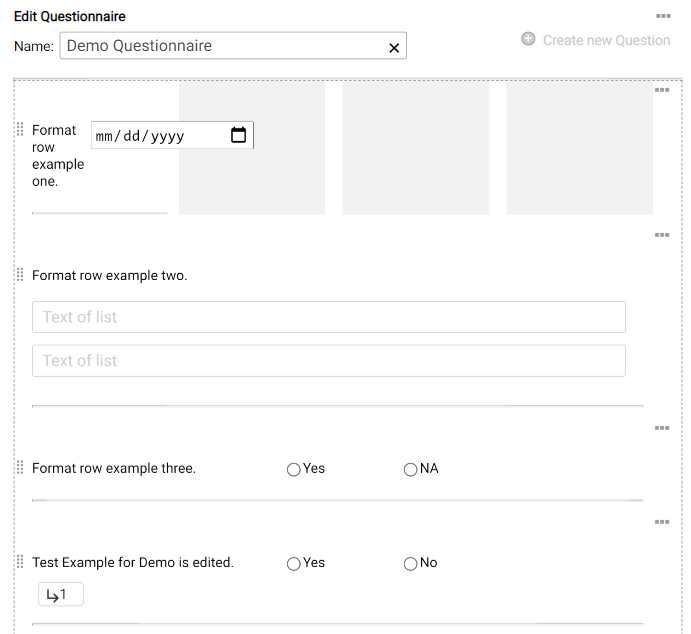Click plus icon beside Create new Question
Viewport: 691px width, 634px height.
tap(528, 40)
